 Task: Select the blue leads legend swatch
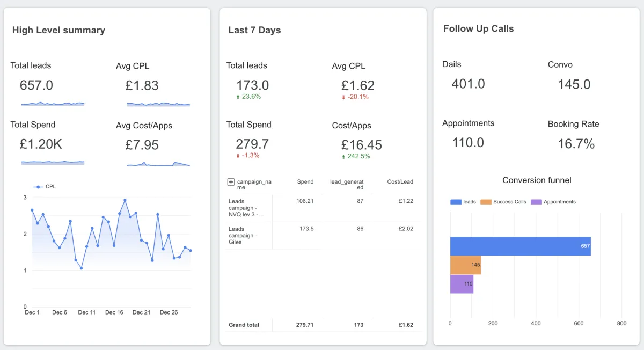point(456,202)
